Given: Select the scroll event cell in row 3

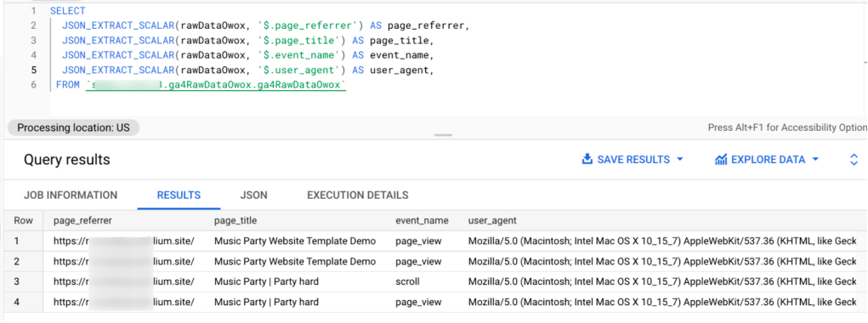Looking at the screenshot, I should coord(407,281).
